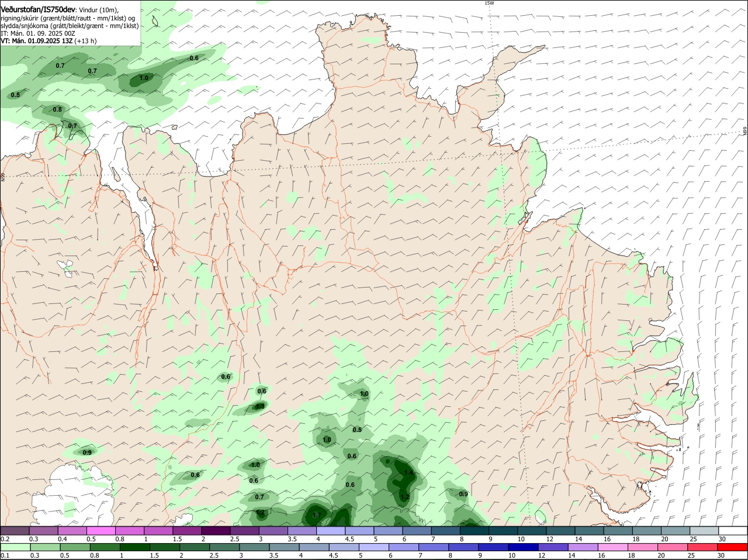
Task: Click the 1.7 precipitation value on the map
Action: (317, 515)
